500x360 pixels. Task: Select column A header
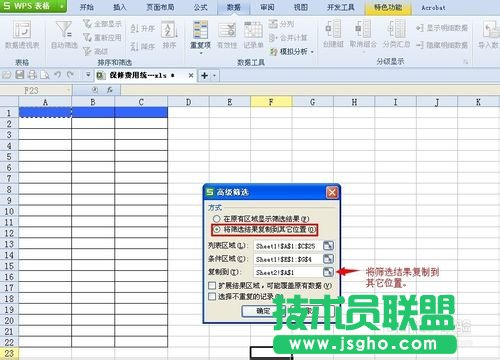pos(45,102)
